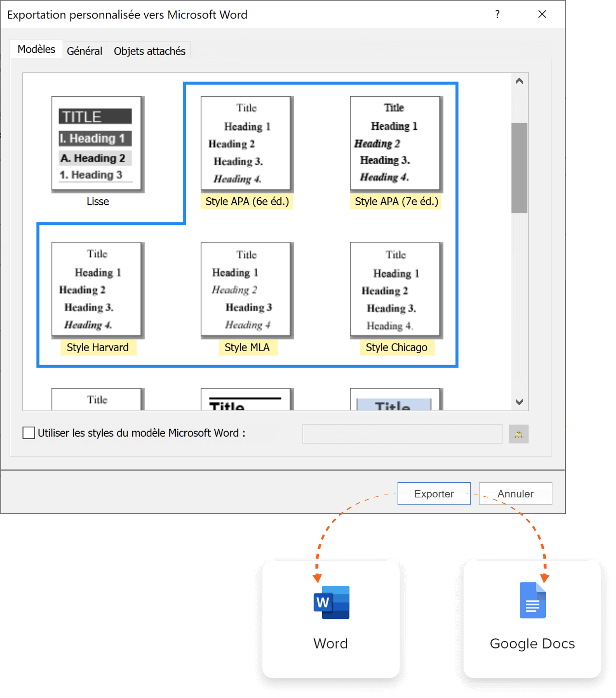Click the Word application icon

(331, 602)
